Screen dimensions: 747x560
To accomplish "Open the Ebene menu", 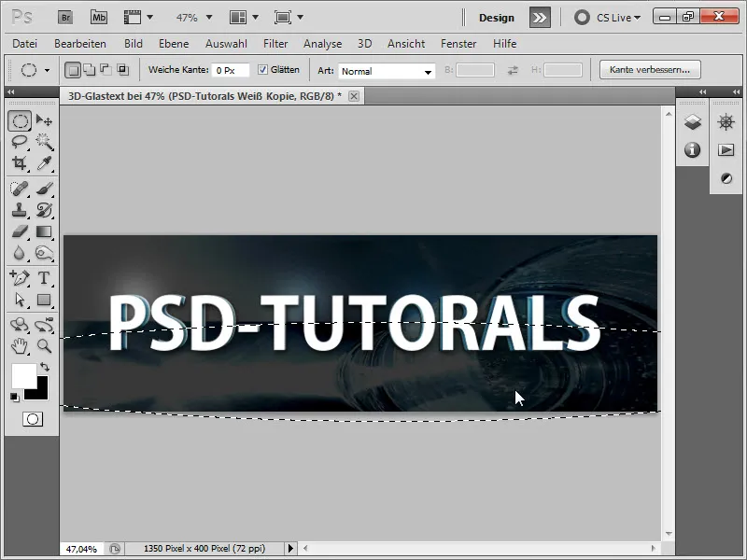I will point(174,44).
